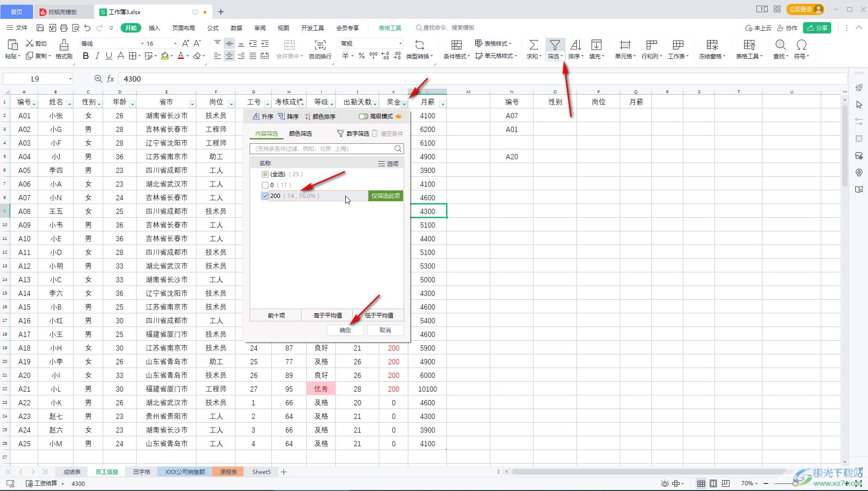Open the Insert (插入) ribbon tab

[154, 28]
